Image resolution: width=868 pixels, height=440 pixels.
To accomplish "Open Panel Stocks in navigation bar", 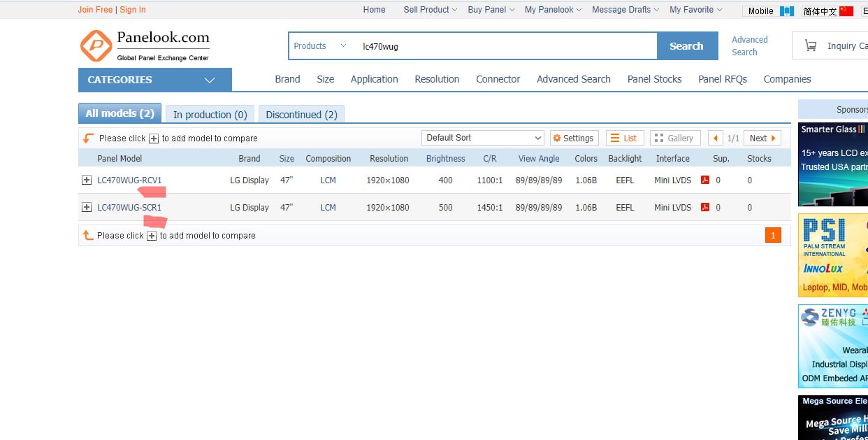I will [655, 79].
